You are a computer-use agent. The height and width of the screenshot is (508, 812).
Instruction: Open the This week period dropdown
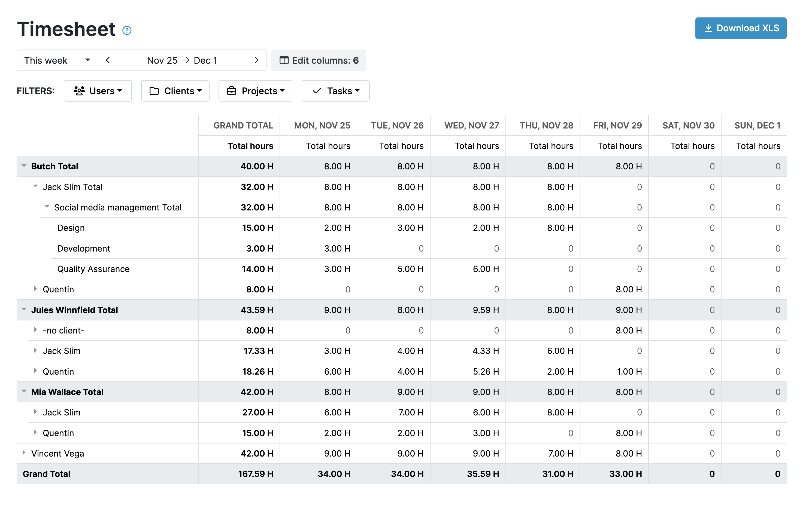(56, 60)
